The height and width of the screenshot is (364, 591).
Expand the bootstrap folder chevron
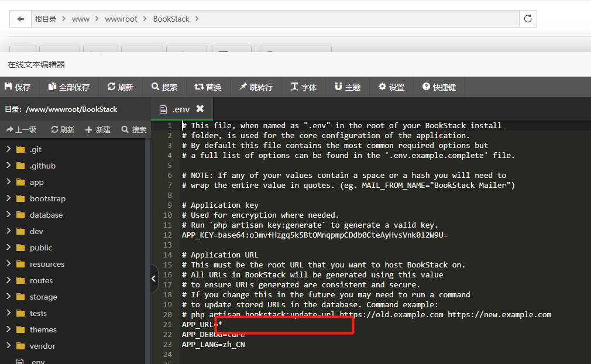8,198
